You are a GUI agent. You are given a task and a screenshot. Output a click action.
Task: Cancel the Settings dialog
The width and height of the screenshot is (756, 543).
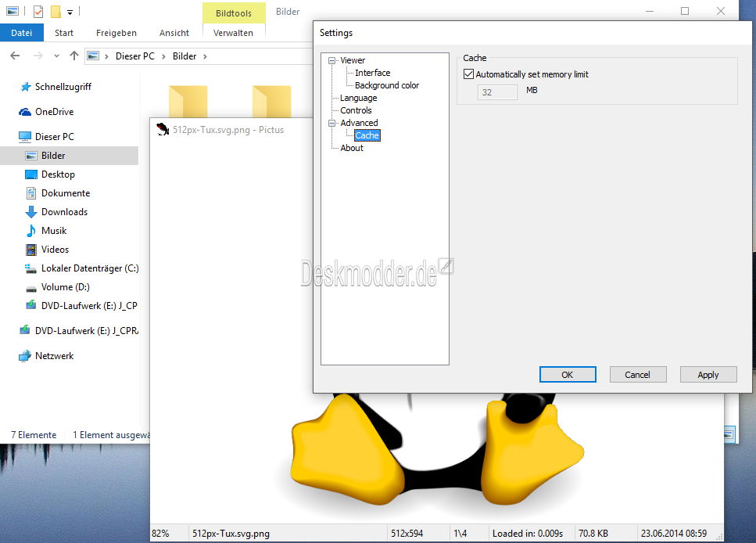click(x=638, y=375)
